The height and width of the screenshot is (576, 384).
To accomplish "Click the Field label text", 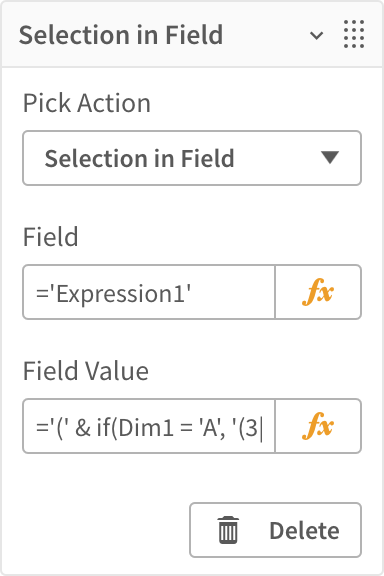I will [50, 237].
